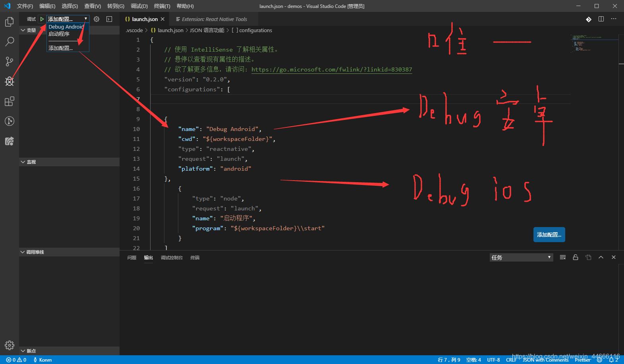Click the blue 添加配置... button

pyautogui.click(x=549, y=235)
